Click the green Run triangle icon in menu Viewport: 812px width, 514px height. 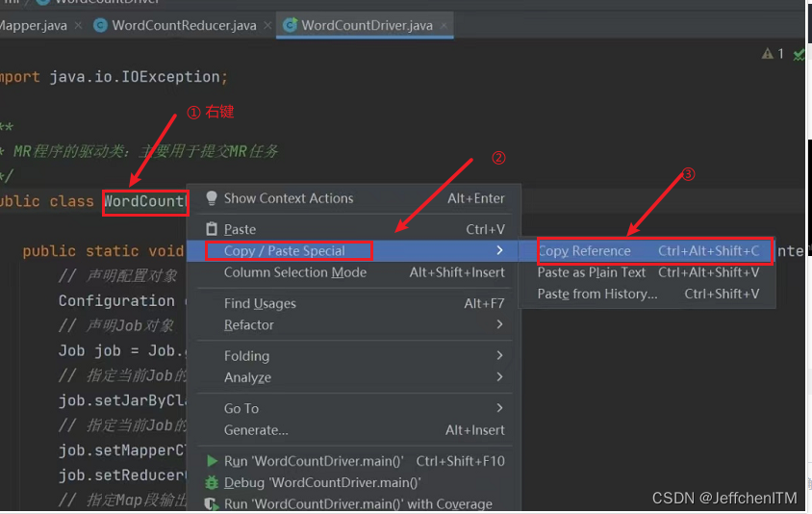212,461
